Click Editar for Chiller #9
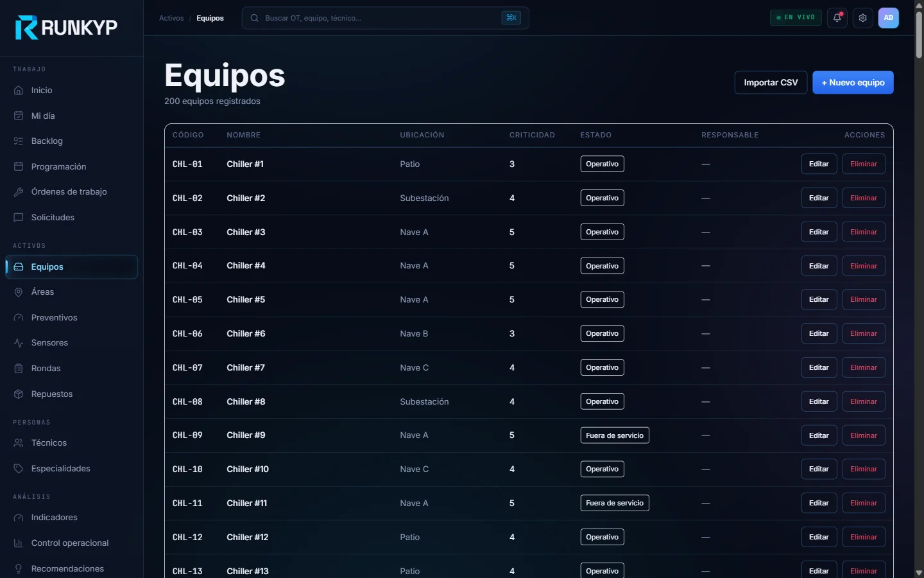The image size is (924, 578). tap(819, 435)
